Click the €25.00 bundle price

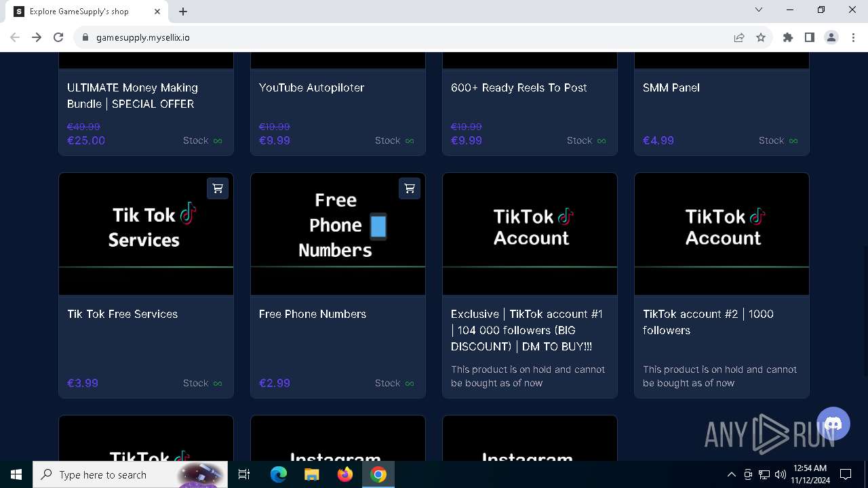[86, 140]
